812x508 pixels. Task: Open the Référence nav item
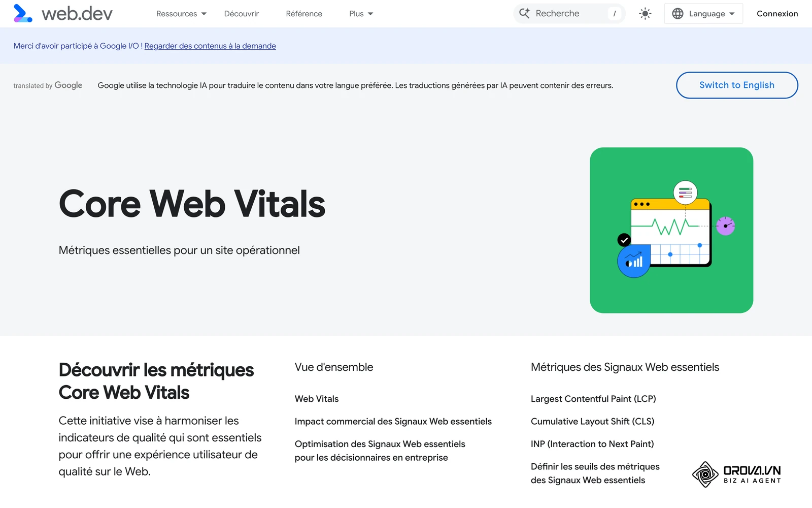tap(304, 14)
